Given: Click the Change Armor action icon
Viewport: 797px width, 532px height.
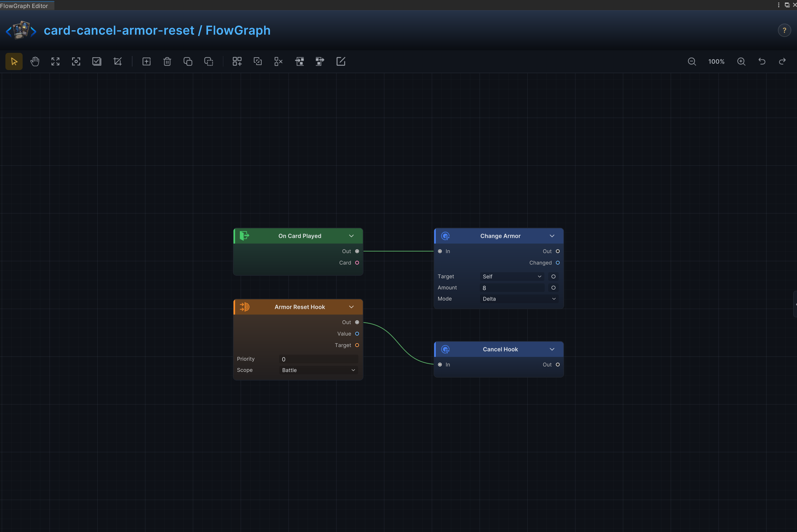Looking at the screenshot, I should coord(445,236).
